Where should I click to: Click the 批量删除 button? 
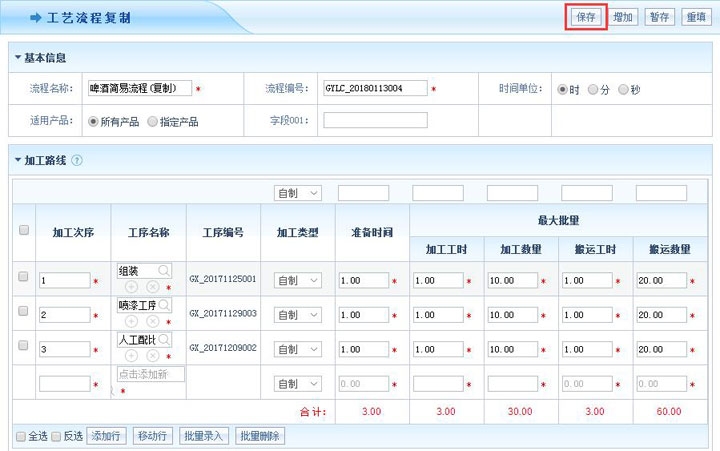click(x=260, y=436)
